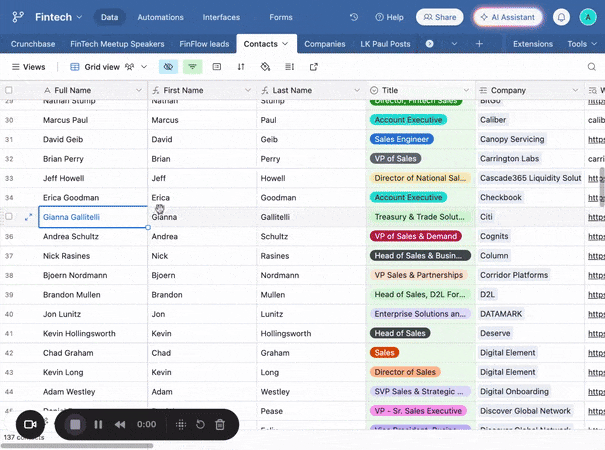Add a new table with plus icon

click(x=479, y=44)
